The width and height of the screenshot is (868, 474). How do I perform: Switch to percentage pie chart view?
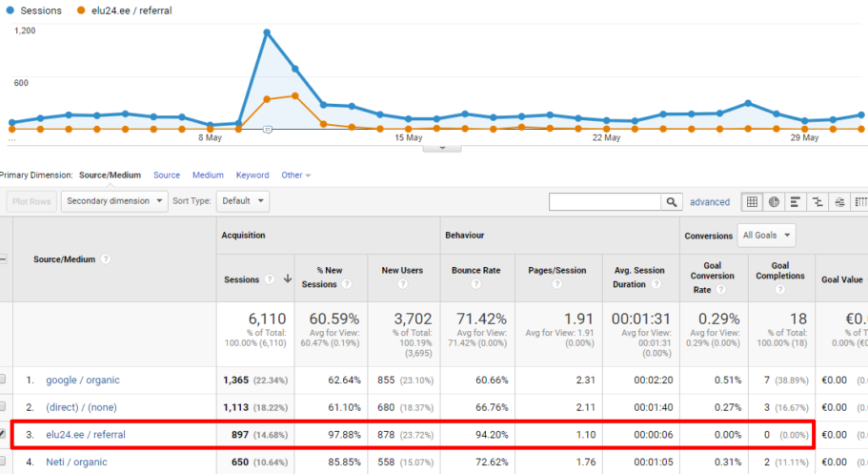point(774,202)
